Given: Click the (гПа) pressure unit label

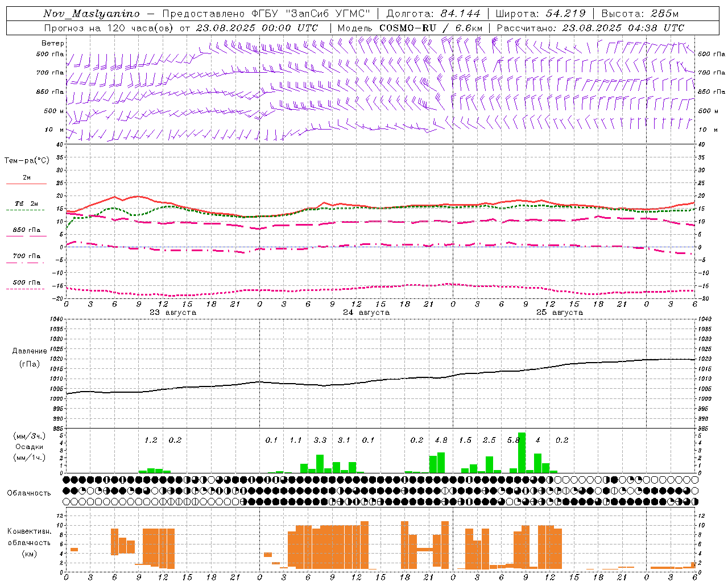Looking at the screenshot, I should tap(30, 364).
